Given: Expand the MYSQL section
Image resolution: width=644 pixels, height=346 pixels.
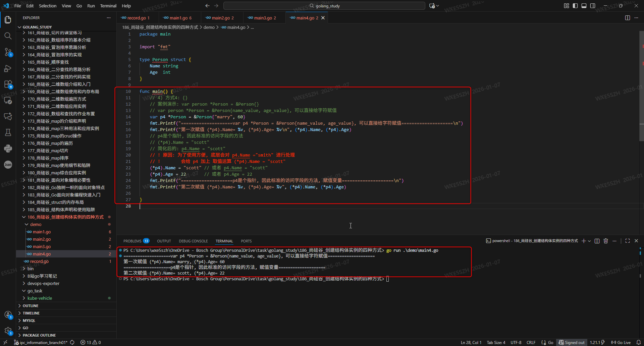Looking at the screenshot, I should pyautogui.click(x=66, y=321).
